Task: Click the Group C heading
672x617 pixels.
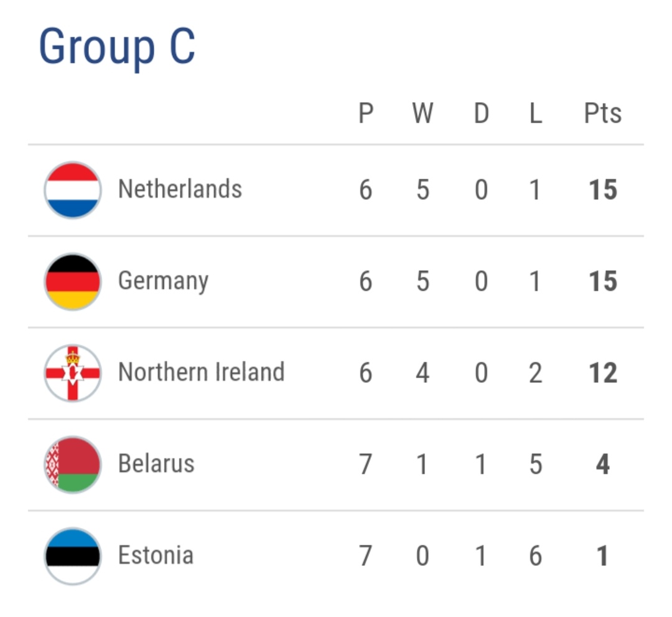Action: (117, 47)
